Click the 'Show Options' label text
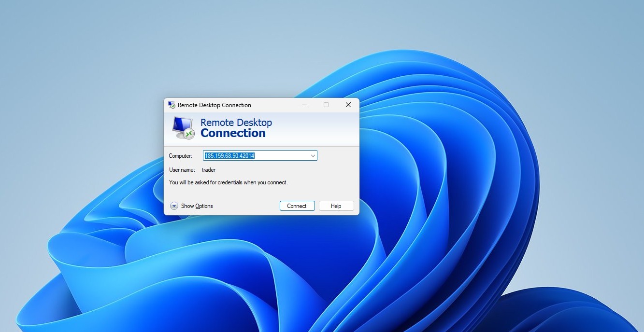 [197, 206]
